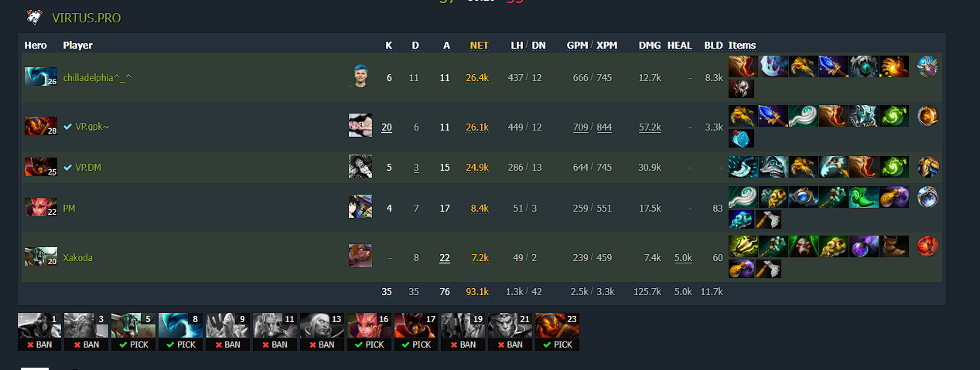Sort table by GPM column header
Image resolution: width=980 pixels, height=370 pixels.
tap(576, 45)
